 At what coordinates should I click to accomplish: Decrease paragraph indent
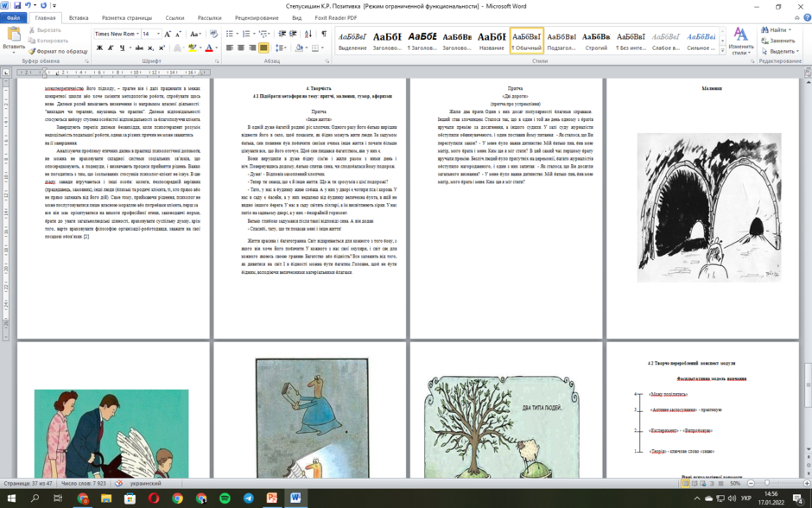282,35
